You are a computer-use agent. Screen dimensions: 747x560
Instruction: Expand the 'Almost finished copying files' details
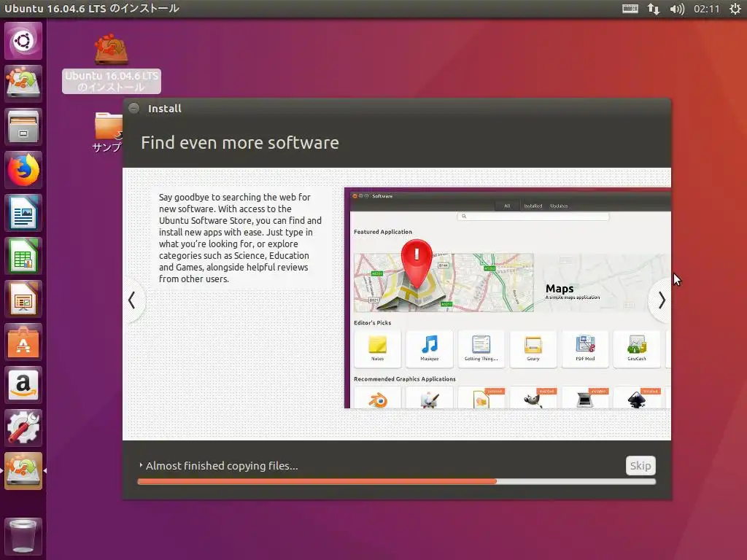pyautogui.click(x=219, y=466)
